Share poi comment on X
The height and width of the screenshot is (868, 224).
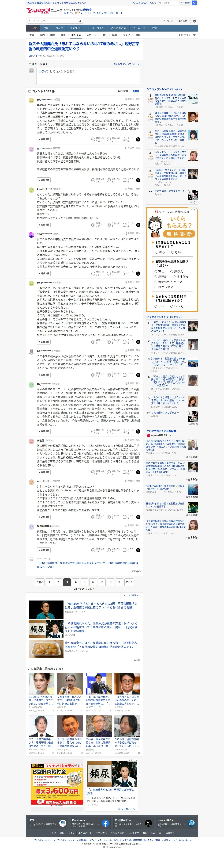coord(138,375)
